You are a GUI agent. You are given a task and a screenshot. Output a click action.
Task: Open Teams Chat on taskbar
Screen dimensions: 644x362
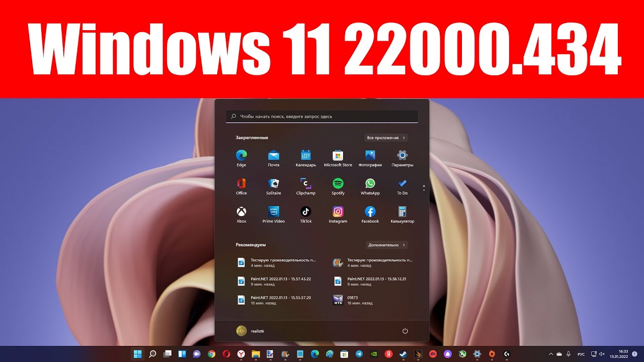point(197,354)
